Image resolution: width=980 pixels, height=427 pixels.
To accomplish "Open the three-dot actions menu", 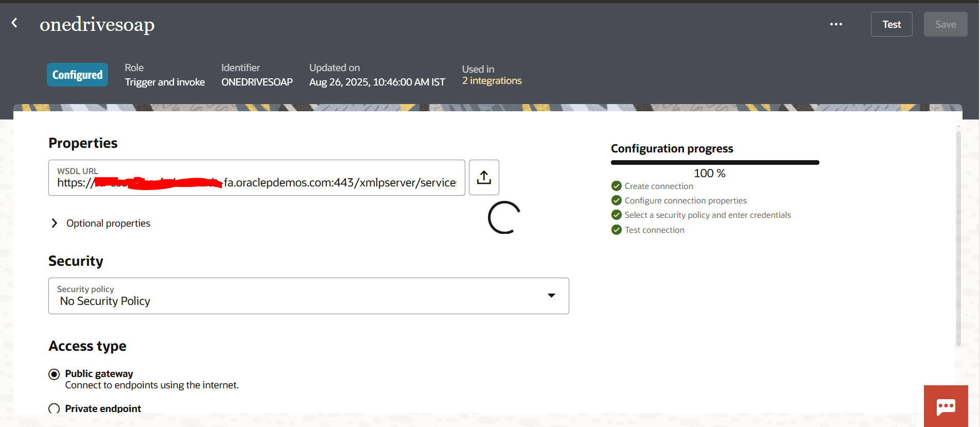I will click(x=836, y=24).
